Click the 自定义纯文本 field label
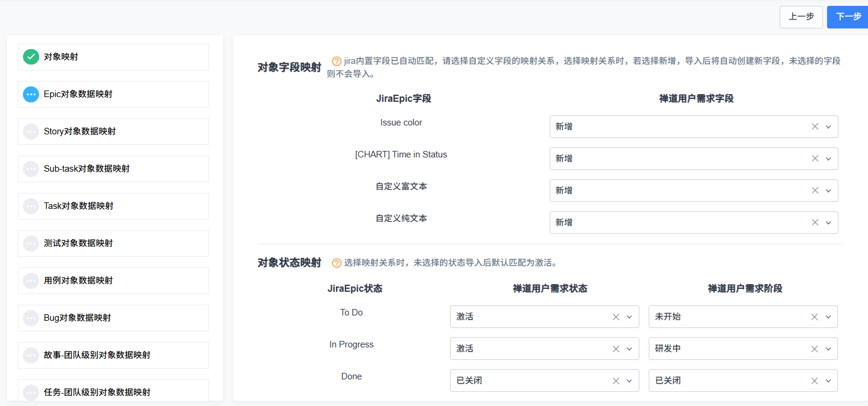This screenshot has width=868, height=406. 401,218
